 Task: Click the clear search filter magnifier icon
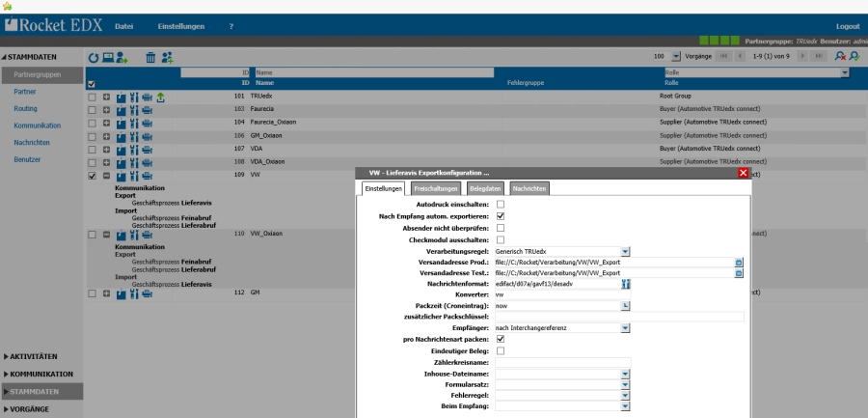[x=840, y=56]
